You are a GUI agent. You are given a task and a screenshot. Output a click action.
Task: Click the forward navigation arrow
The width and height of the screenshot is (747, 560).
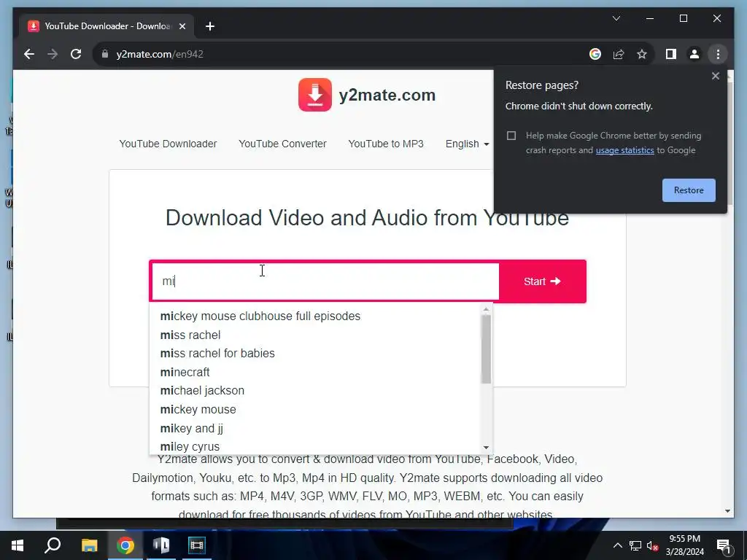click(53, 54)
